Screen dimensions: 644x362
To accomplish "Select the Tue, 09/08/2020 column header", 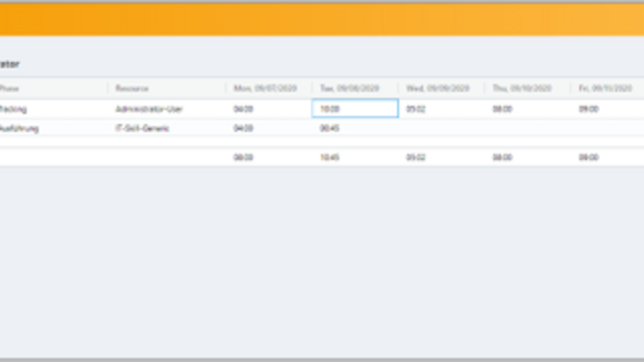I will point(350,88).
